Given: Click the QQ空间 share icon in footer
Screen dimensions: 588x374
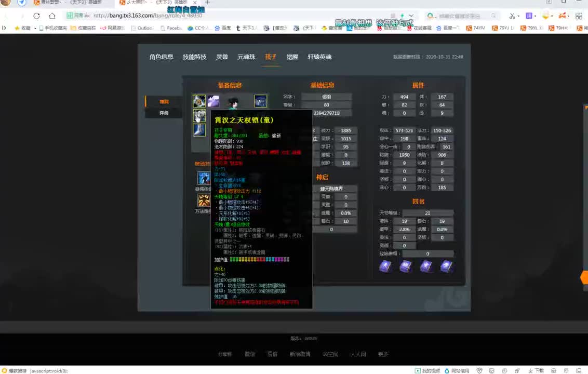Looking at the screenshot, I should pos(330,354).
